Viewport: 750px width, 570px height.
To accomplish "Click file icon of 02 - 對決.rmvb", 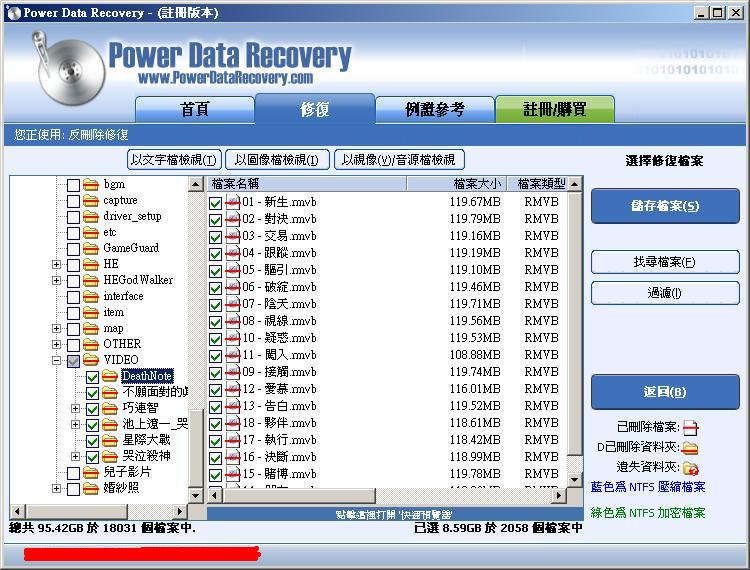I will [x=232, y=219].
